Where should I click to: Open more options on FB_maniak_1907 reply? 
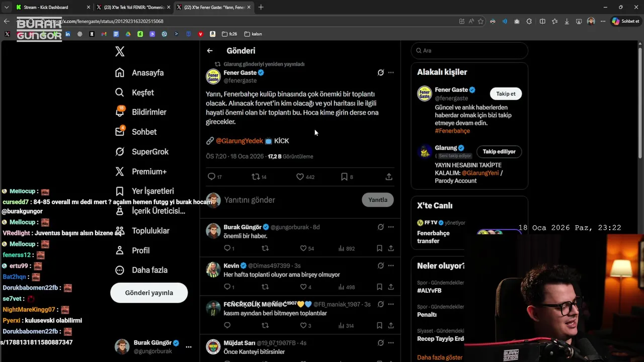click(391, 304)
